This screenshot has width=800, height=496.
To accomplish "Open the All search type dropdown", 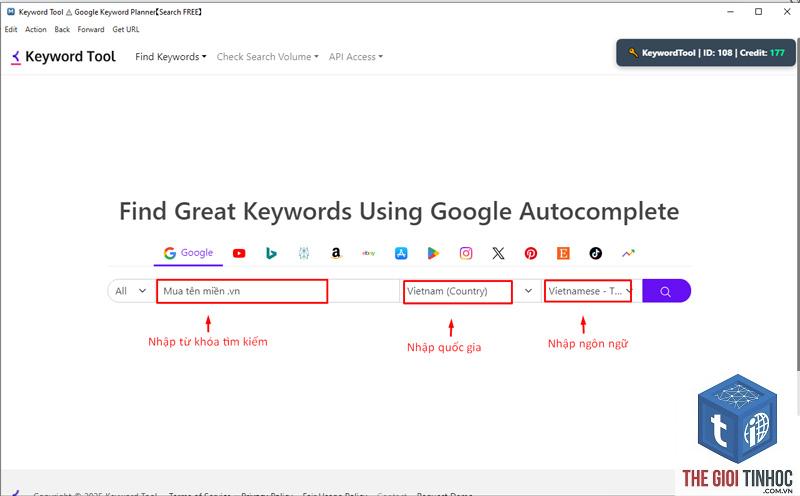I will [131, 291].
